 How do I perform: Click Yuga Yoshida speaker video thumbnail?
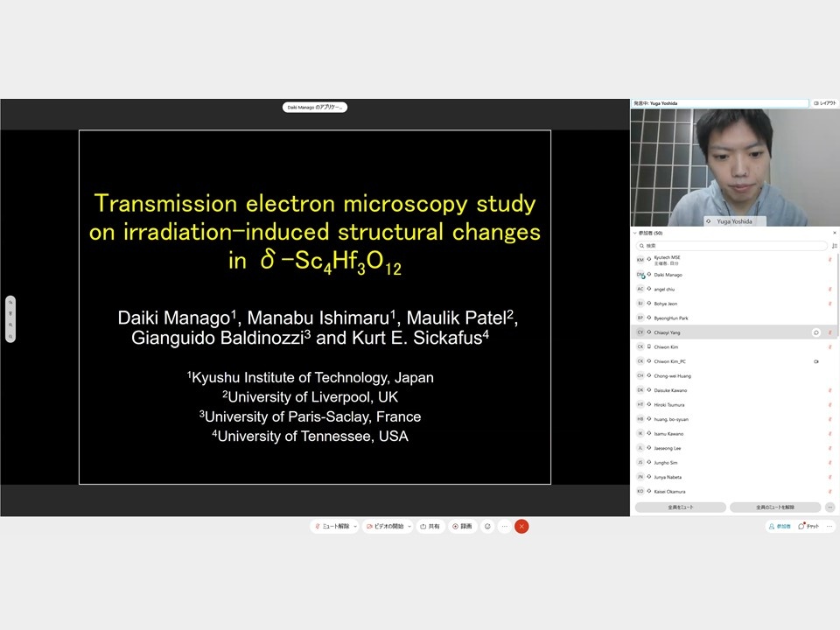point(735,167)
